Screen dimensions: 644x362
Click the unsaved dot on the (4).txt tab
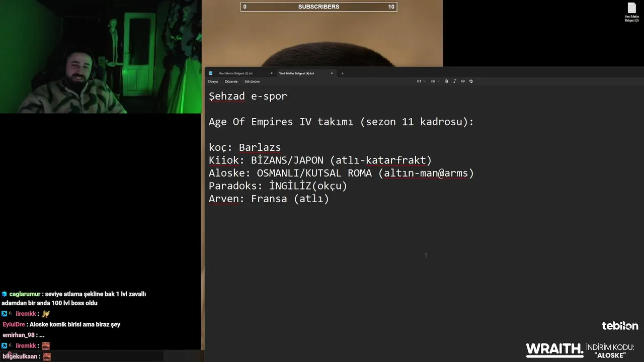pos(332,73)
